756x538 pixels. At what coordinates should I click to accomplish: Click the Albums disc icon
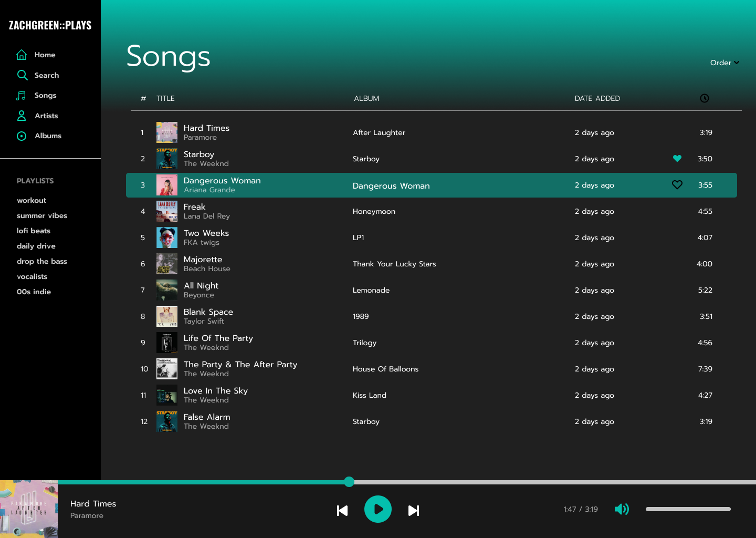pos(22,136)
